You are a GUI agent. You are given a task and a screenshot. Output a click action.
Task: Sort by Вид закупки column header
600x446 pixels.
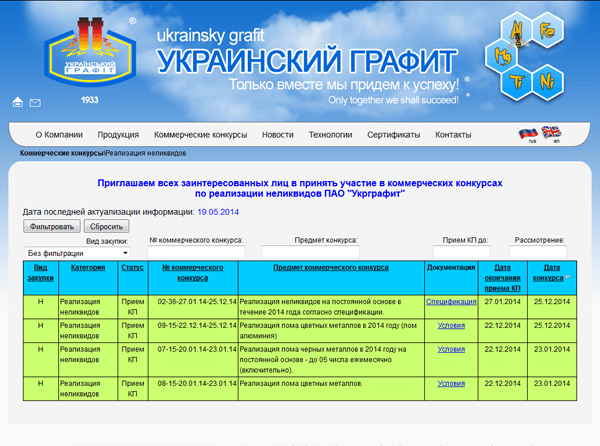(41, 273)
